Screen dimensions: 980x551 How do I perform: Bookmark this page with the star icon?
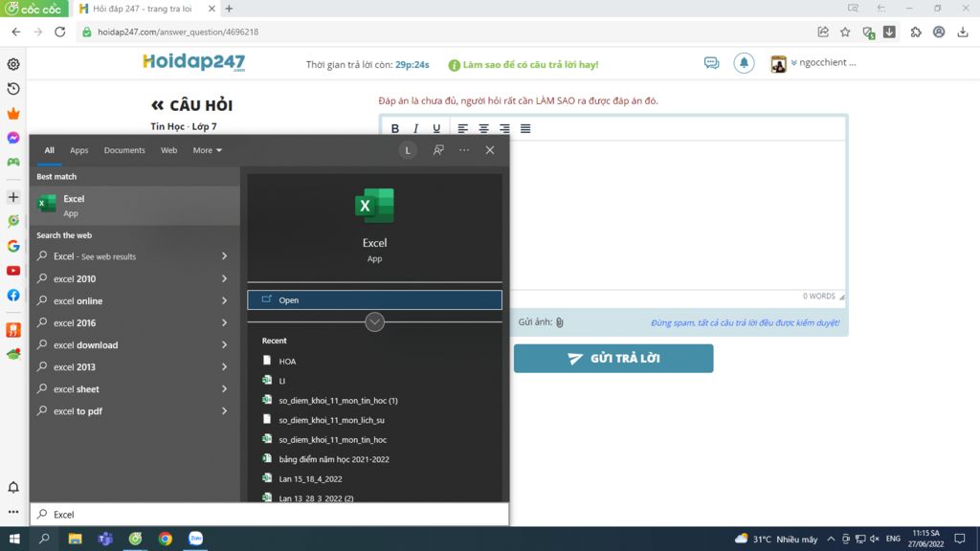coord(845,32)
